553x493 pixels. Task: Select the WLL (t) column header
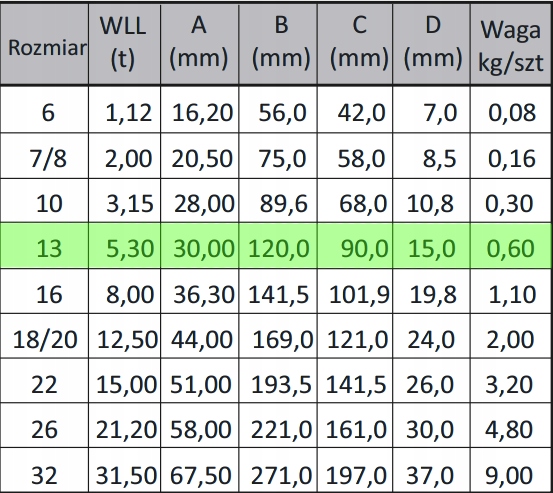point(124,44)
